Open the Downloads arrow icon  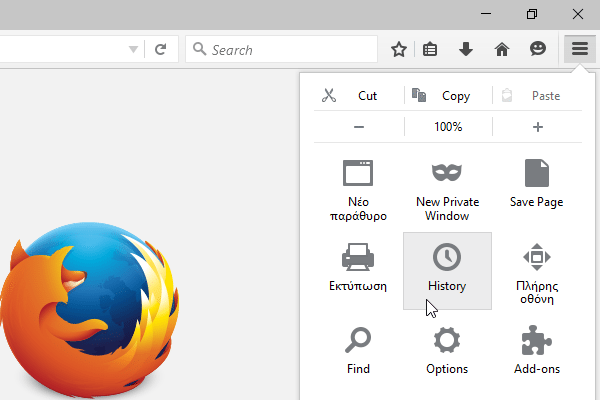click(x=466, y=49)
